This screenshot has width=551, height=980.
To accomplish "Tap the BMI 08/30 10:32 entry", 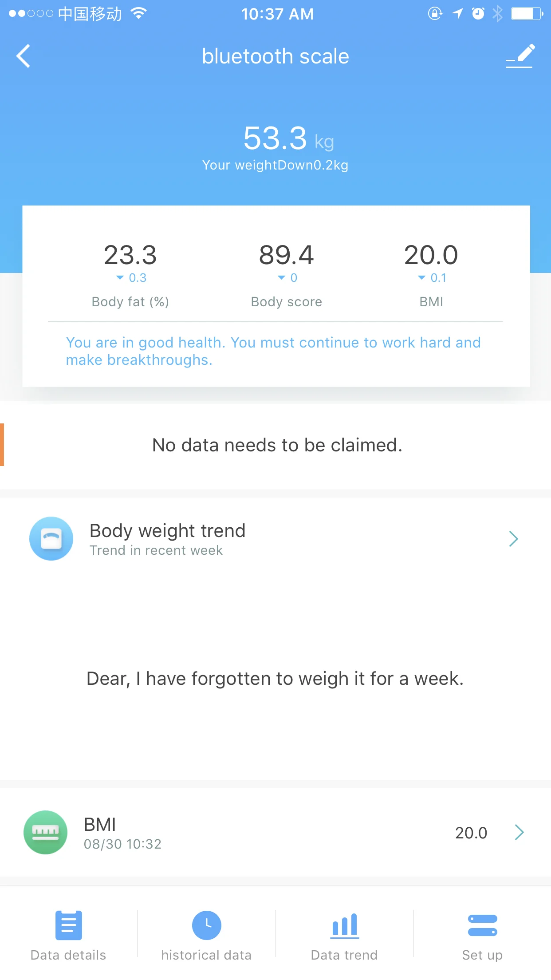I will [x=275, y=832].
